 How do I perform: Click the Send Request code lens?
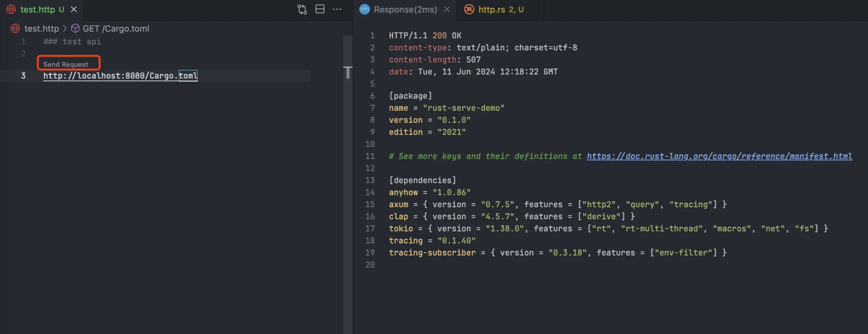[x=65, y=64]
